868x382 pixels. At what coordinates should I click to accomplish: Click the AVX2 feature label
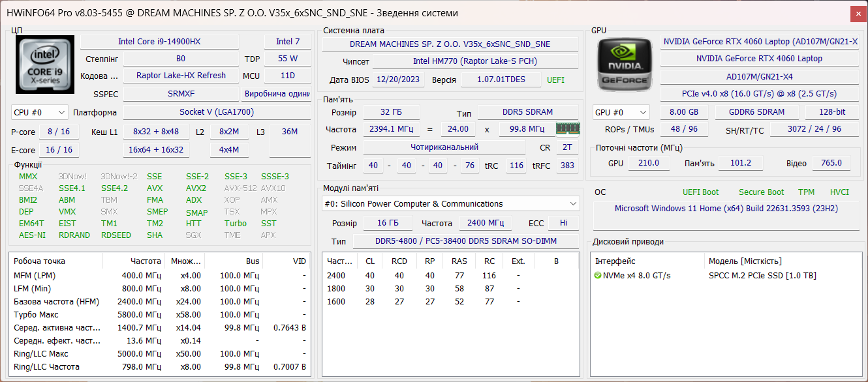196,188
